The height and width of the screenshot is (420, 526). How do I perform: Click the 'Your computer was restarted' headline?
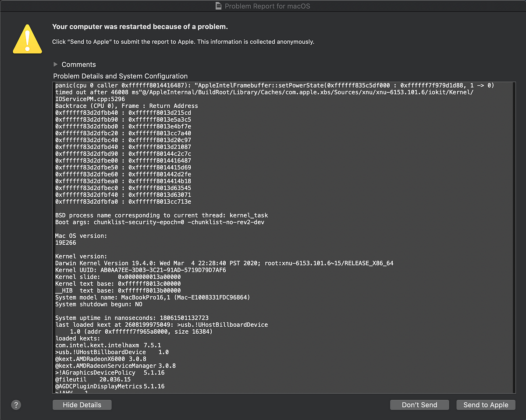tap(140, 27)
